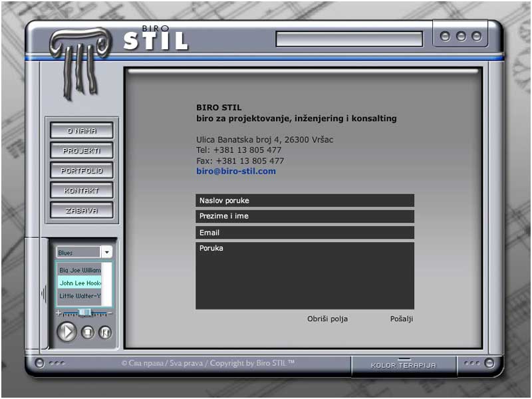Viewport: 532px width, 399px height.
Task: Open the PORTFOLIO page
Action: point(82,171)
